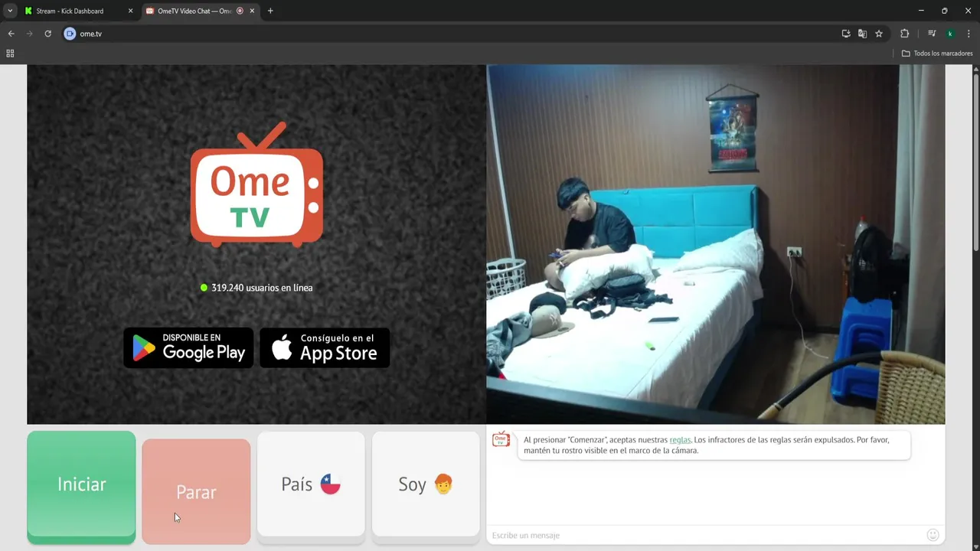Screen dimensions: 980x551
Task: Click the 319.240 usuarios en línea text
Action: pos(262,288)
